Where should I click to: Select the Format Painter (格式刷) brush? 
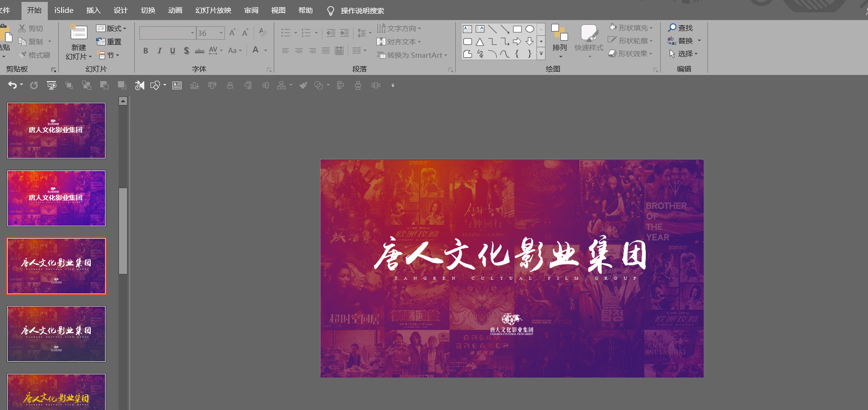pyautogui.click(x=22, y=55)
